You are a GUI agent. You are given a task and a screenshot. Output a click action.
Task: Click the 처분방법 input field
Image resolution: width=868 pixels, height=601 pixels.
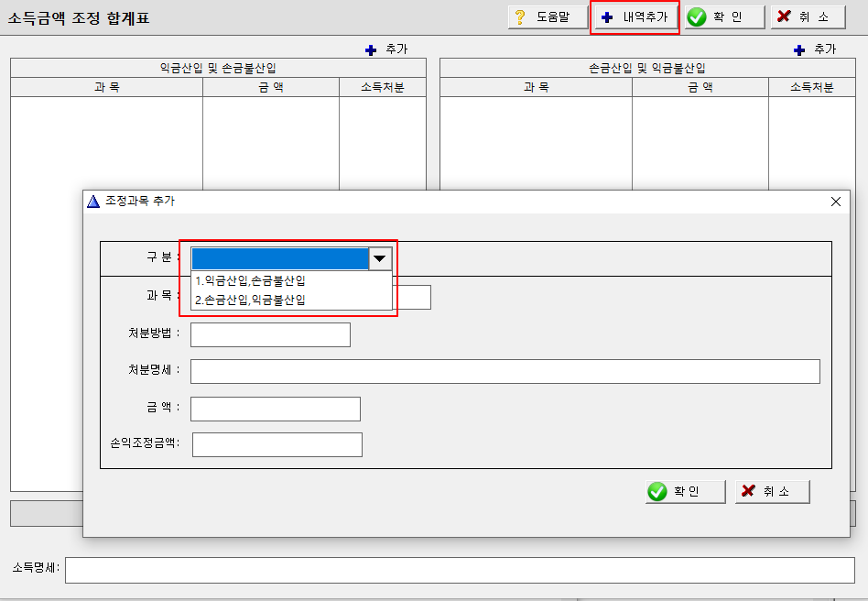click(x=270, y=334)
